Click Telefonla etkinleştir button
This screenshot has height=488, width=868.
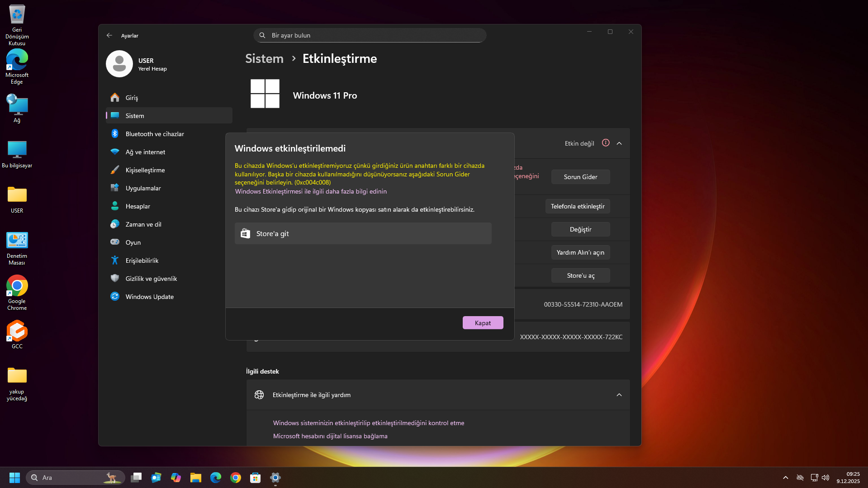point(578,206)
